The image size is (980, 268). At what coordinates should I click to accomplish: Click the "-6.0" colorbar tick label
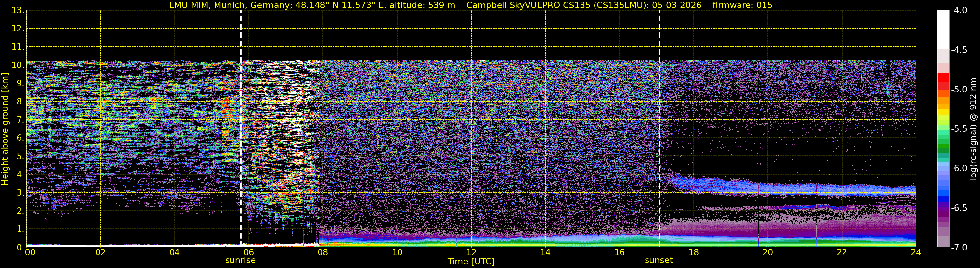coord(959,168)
